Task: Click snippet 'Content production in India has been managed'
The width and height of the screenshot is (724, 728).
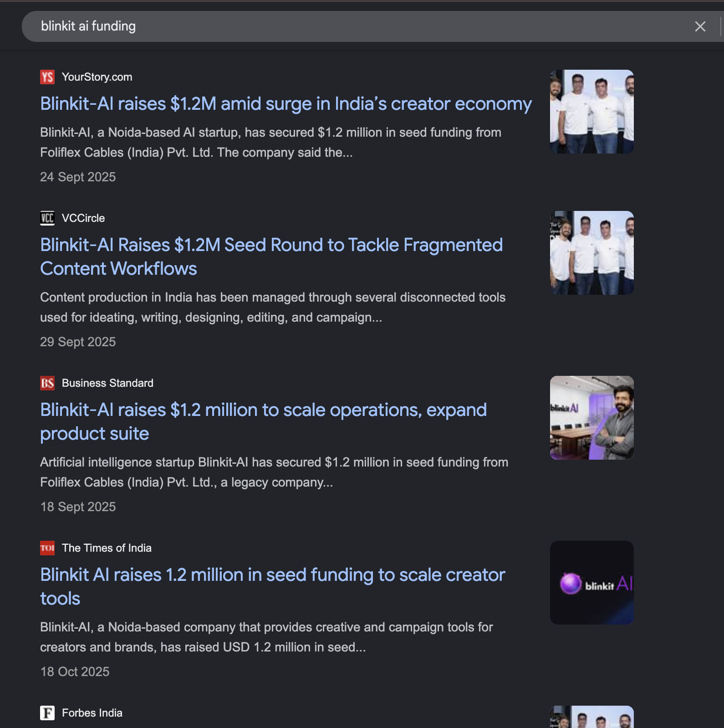Action: tap(273, 307)
